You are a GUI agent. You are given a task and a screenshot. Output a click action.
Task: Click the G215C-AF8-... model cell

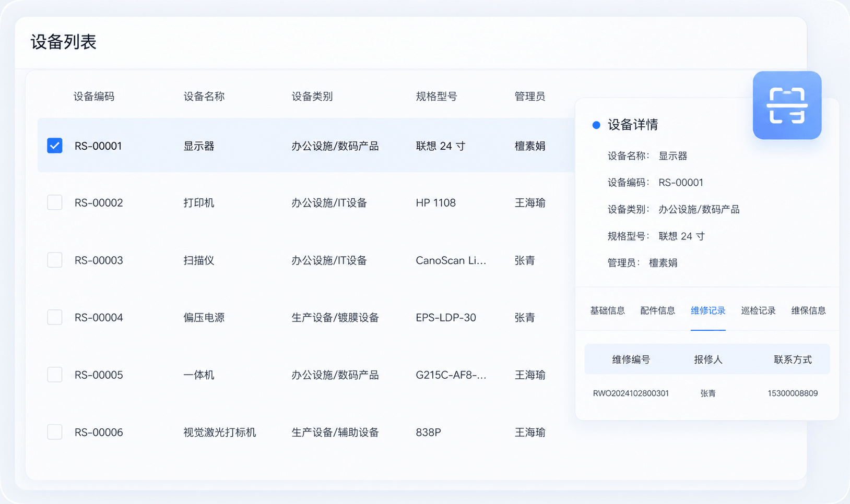pyautogui.click(x=451, y=375)
